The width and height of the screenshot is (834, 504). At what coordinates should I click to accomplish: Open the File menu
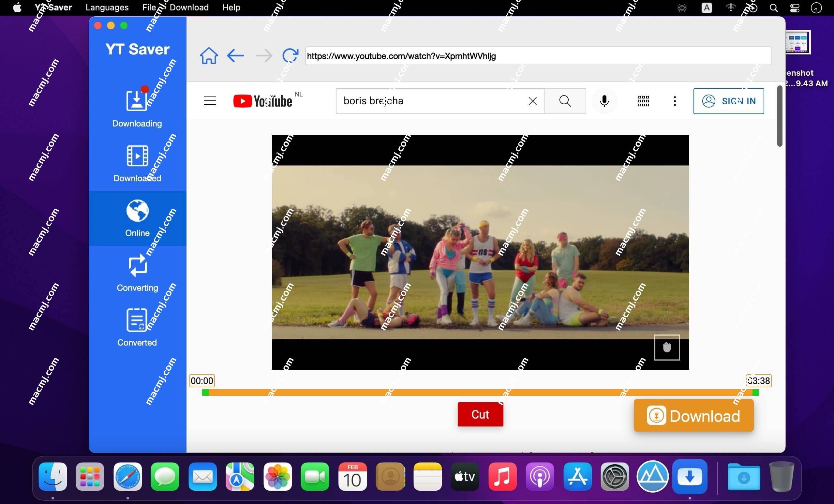149,7
